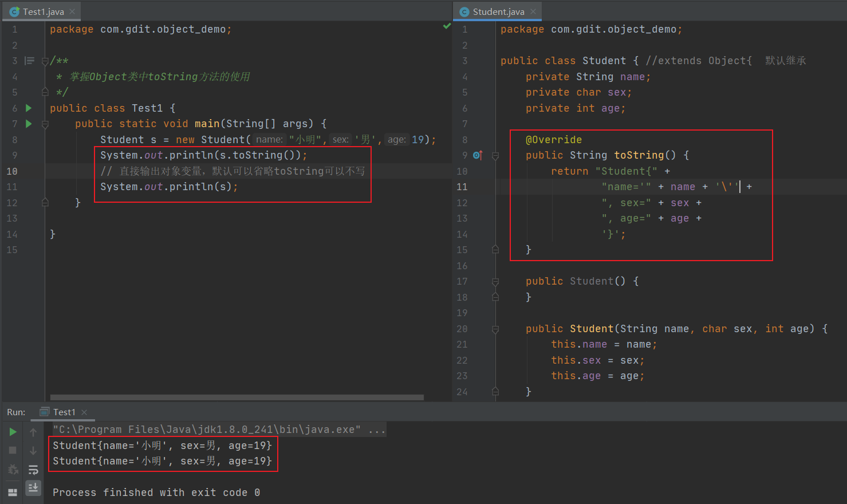Expand the java.exe command line in console
Screen dimensions: 847x504
pos(377,430)
